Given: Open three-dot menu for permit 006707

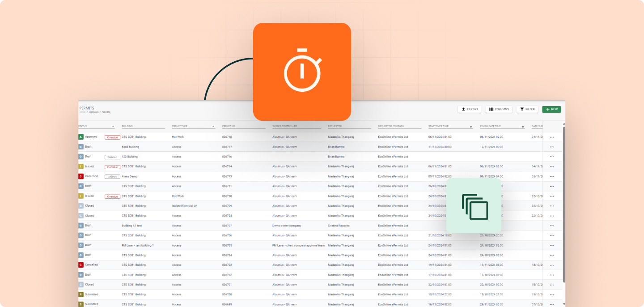Looking at the screenshot, I should tap(551, 226).
